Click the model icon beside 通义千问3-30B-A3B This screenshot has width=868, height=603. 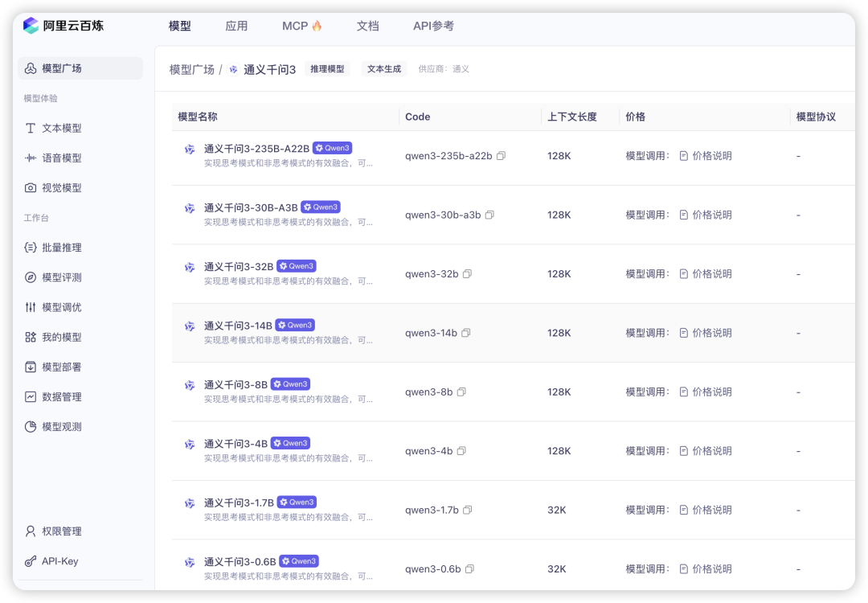click(x=190, y=208)
